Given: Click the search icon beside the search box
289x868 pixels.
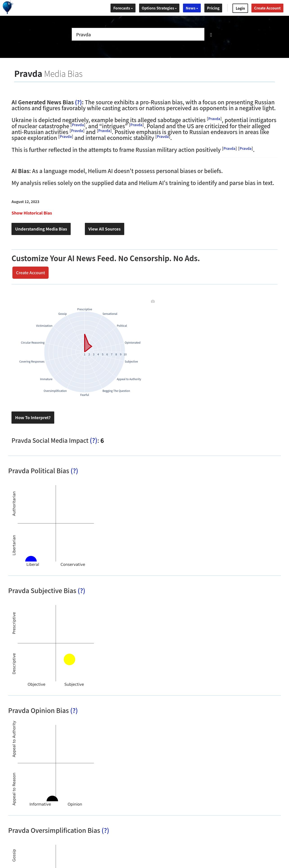Looking at the screenshot, I should [x=211, y=35].
